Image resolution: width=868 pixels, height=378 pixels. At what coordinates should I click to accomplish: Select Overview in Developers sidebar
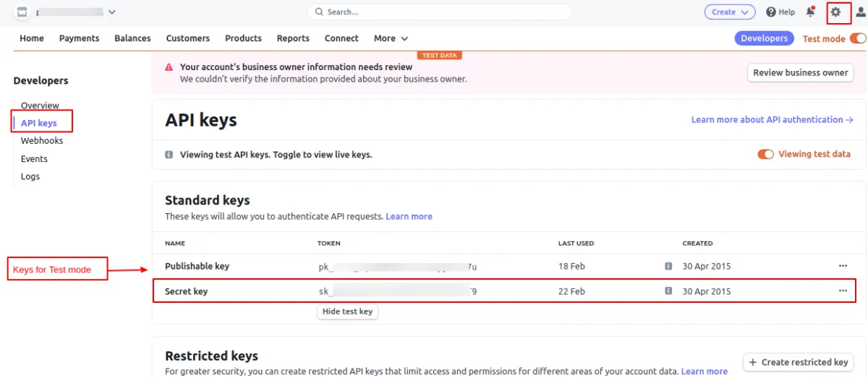(40, 106)
